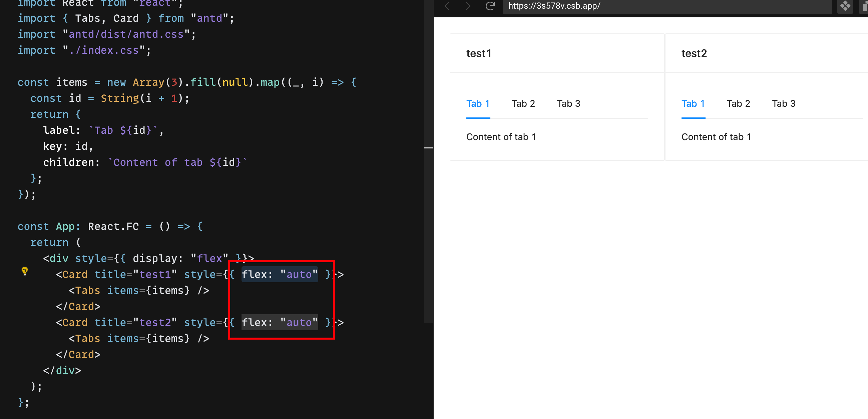Click the highlighted flex auto style on the test1 Card
Screen dimensions: 868x419
point(279,274)
